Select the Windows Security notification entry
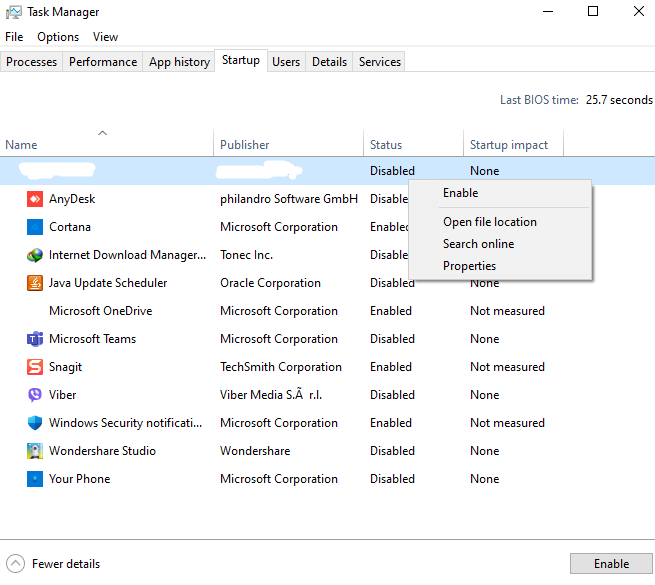Viewport: 655px width, 585px height. pyautogui.click(x=125, y=423)
